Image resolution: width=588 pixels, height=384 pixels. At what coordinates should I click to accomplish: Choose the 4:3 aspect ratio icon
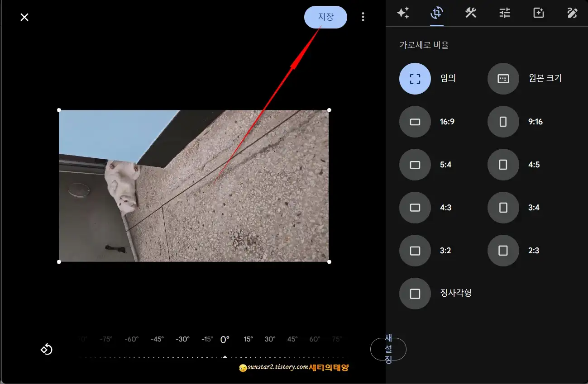(x=415, y=208)
